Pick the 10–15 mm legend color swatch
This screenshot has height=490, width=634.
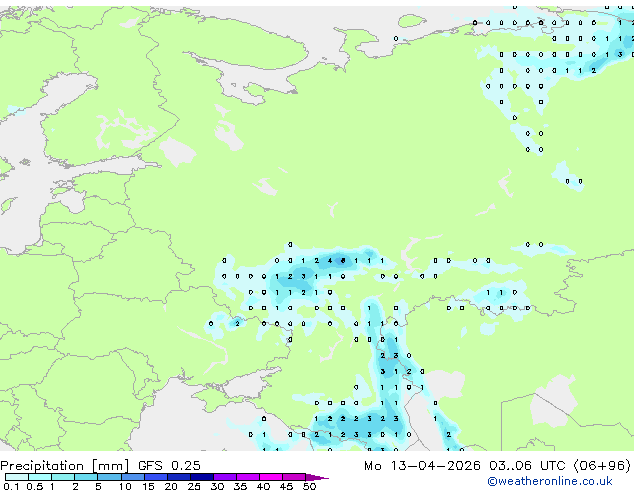(x=132, y=477)
